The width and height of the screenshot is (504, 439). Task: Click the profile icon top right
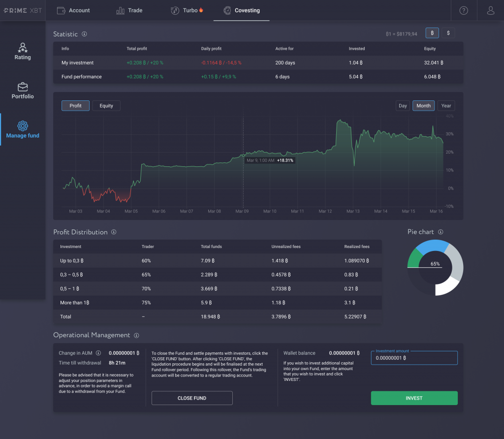pos(490,10)
